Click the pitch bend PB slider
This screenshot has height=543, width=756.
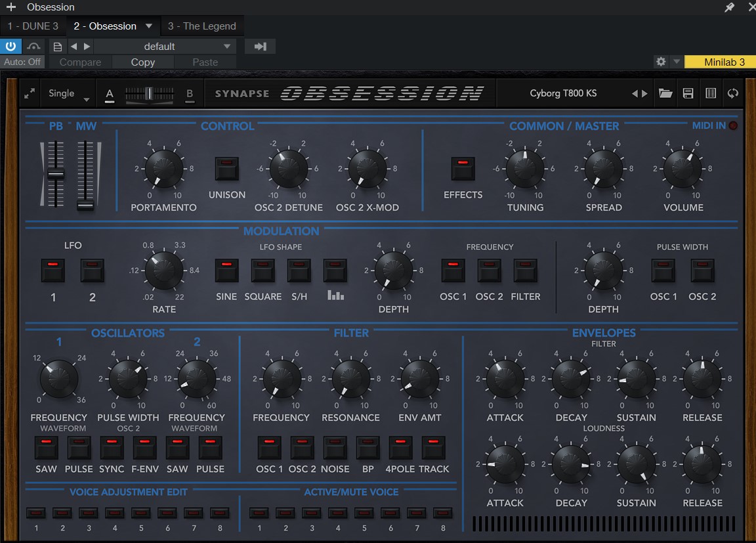tap(55, 173)
